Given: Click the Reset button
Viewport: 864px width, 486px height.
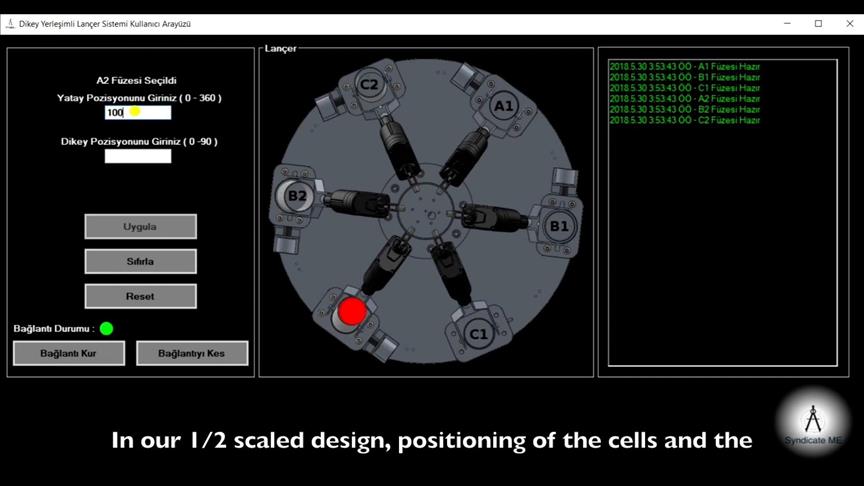Looking at the screenshot, I should [x=140, y=296].
